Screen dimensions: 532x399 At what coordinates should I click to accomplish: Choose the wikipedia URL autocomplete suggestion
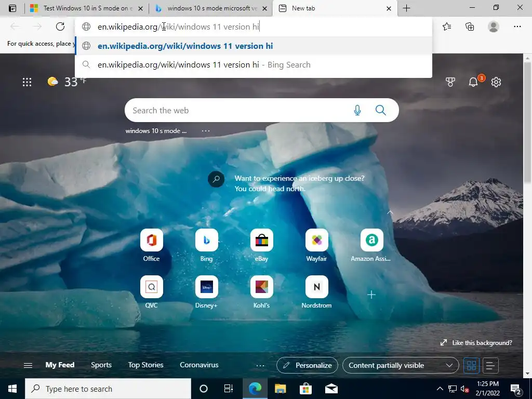254,46
